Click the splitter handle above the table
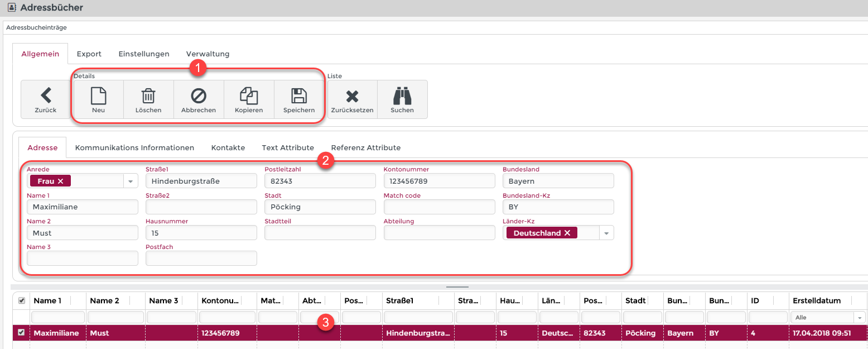Image resolution: width=868 pixels, height=349 pixels. pos(457,287)
